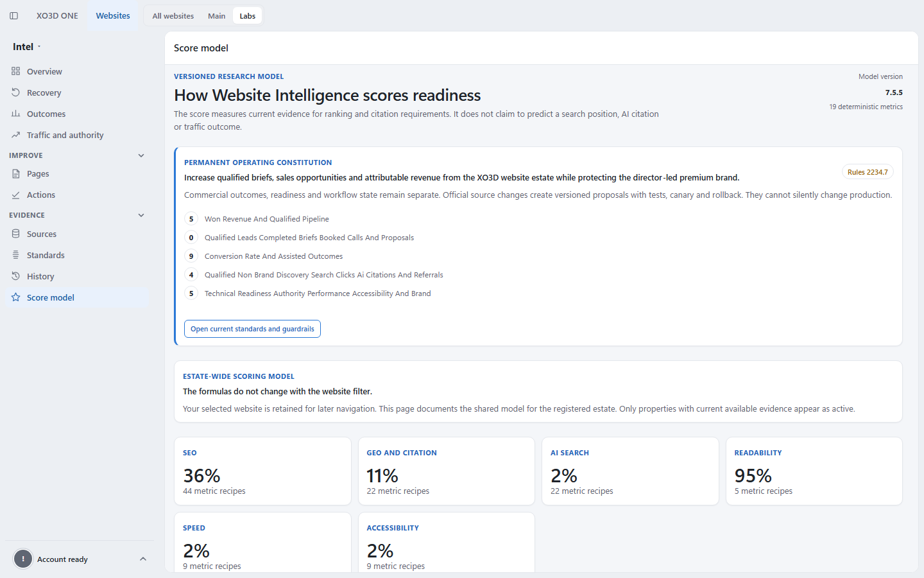Open the Readability 95% score card

tap(814, 471)
